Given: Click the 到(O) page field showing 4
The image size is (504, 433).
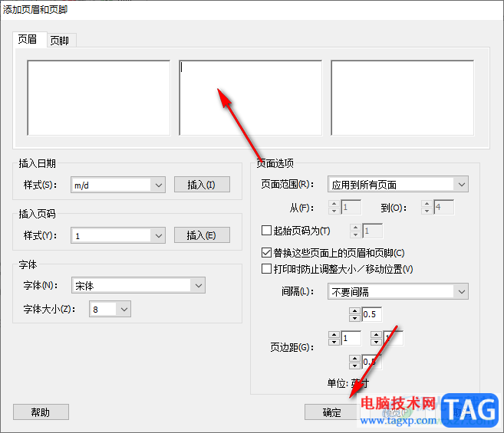Looking at the screenshot, I should click(x=443, y=207).
